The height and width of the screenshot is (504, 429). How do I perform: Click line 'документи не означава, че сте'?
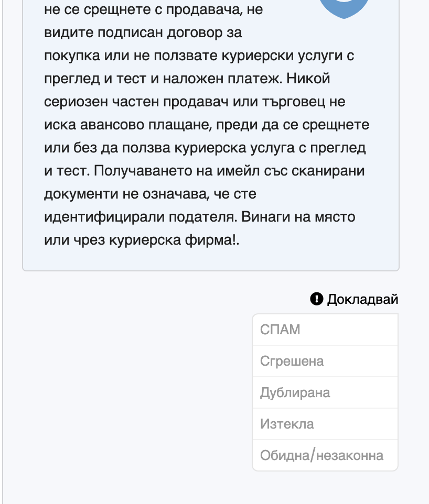point(151,194)
